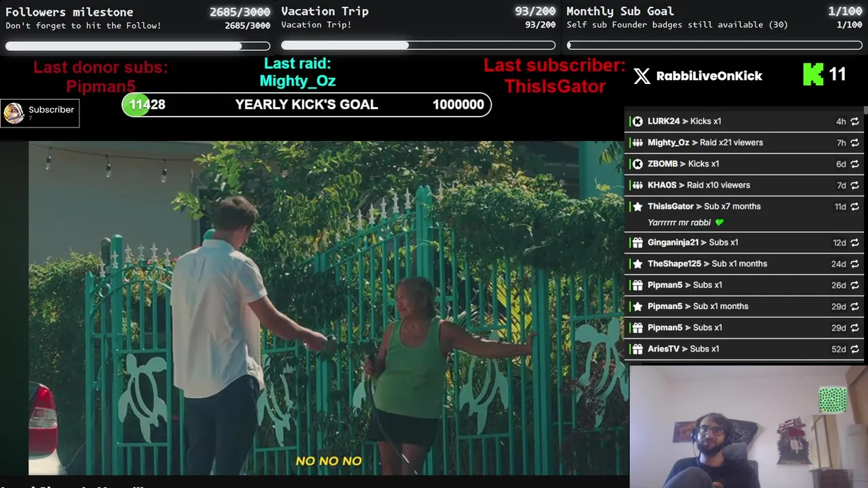Click the Vacation Trip progress bar
This screenshot has height=488, width=868.
tap(418, 45)
